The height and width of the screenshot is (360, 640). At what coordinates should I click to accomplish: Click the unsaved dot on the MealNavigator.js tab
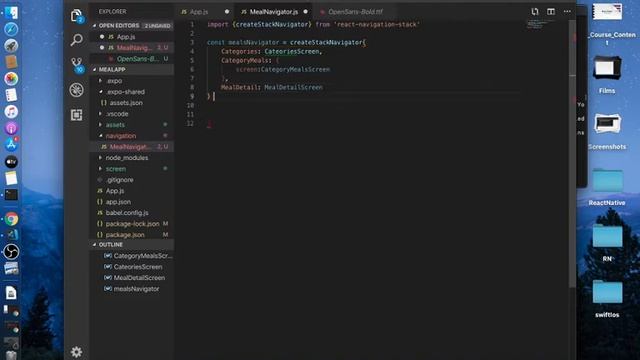click(305, 12)
